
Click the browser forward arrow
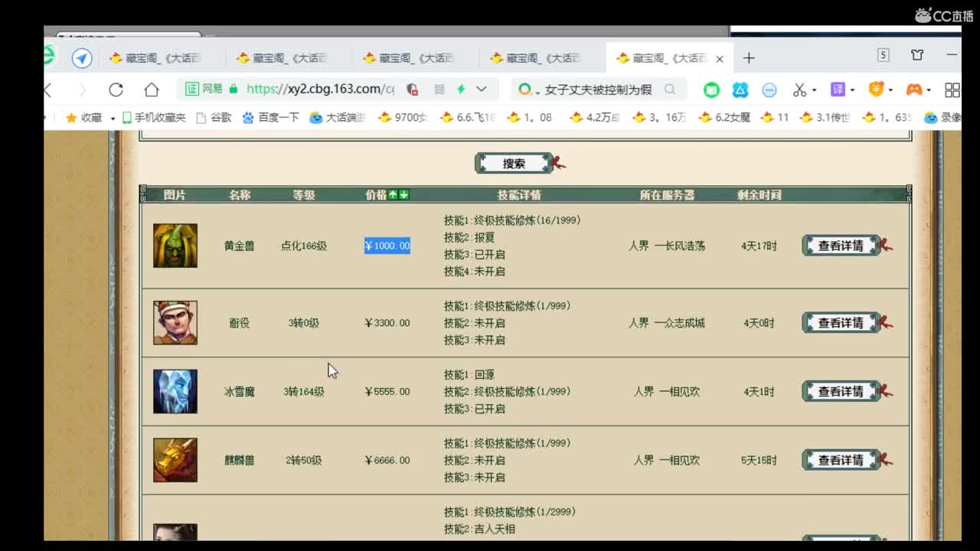coord(83,90)
